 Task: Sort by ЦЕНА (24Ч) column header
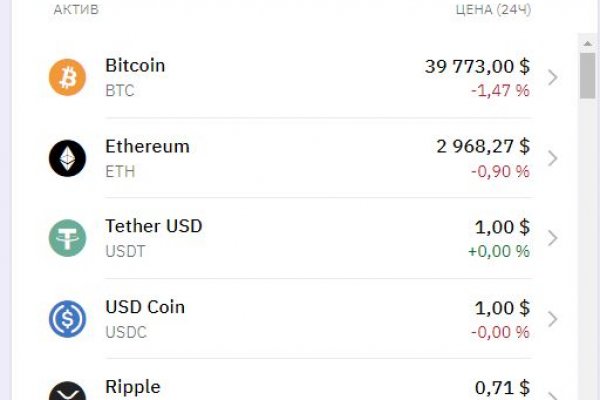[492, 9]
